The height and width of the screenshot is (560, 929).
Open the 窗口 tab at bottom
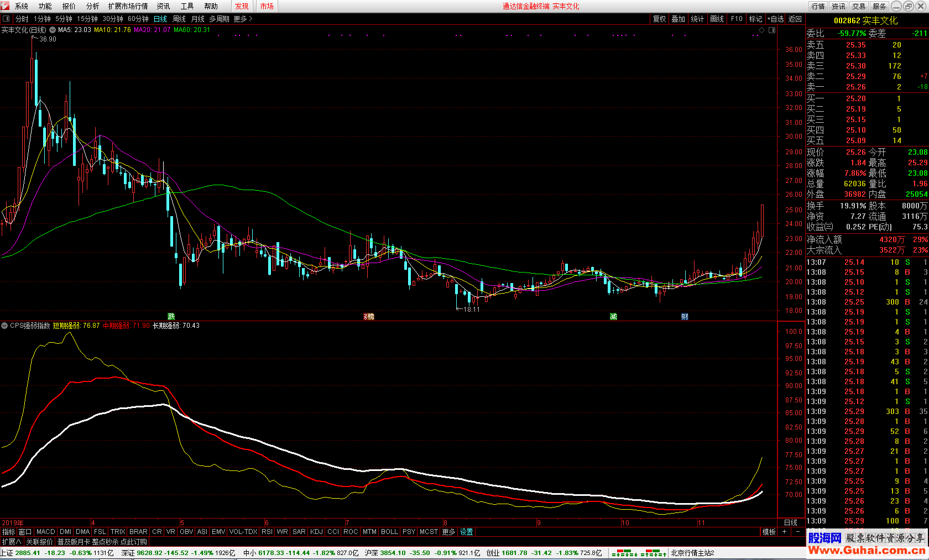pyautogui.click(x=25, y=532)
